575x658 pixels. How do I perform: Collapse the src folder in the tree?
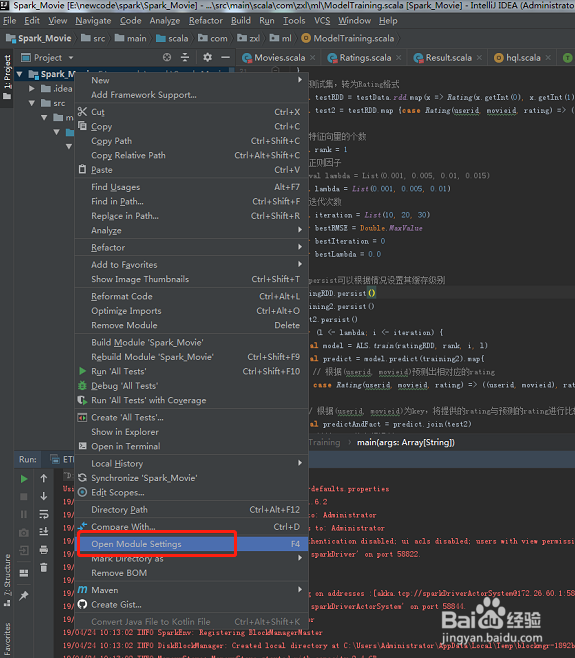point(32,103)
